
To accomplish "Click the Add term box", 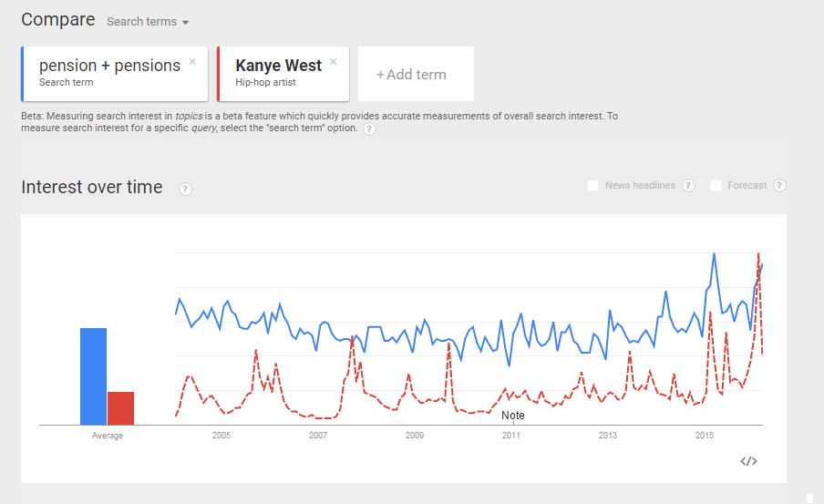I will [x=416, y=74].
